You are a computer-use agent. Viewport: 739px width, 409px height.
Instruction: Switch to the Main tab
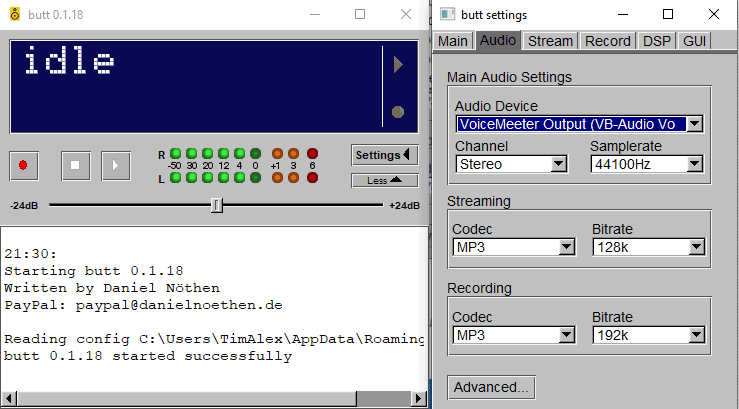point(452,41)
